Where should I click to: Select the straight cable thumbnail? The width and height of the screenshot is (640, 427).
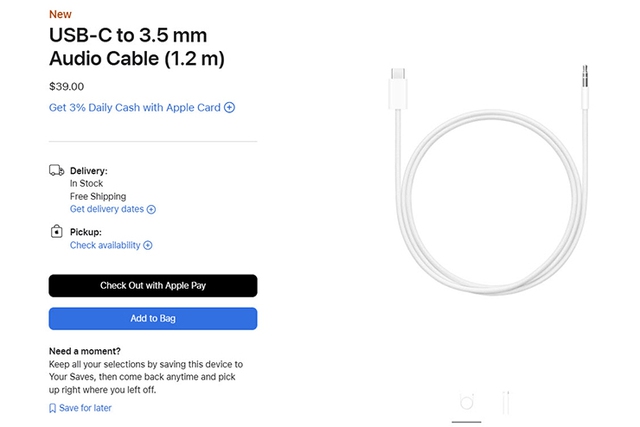tap(506, 403)
